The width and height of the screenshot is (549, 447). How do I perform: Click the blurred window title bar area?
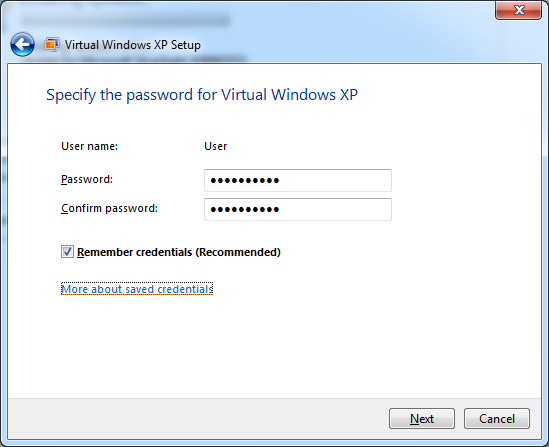(x=126, y=19)
